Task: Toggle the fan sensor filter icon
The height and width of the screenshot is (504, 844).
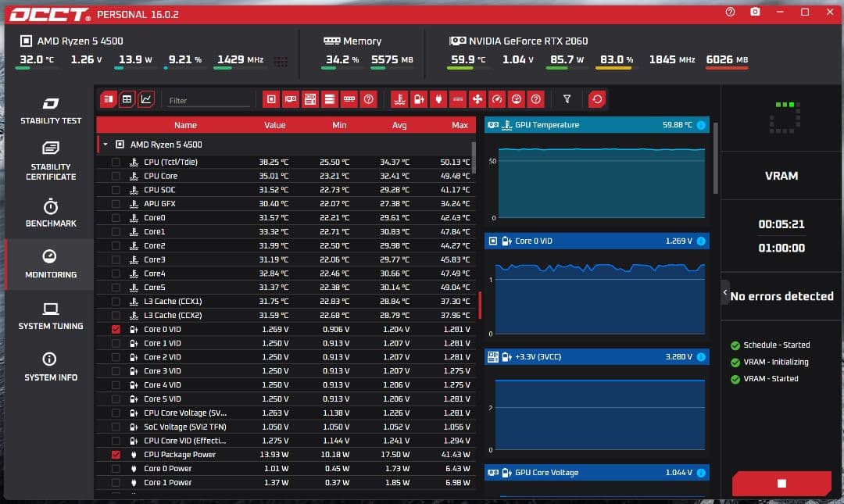Action: pos(477,99)
